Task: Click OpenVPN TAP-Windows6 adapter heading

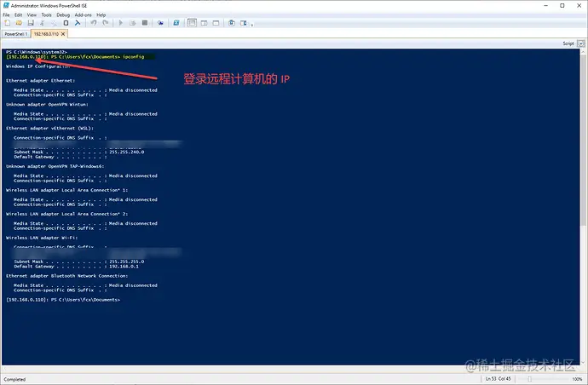Action: coord(55,166)
